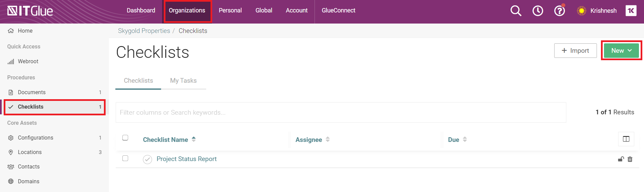Image resolution: width=644 pixels, height=192 pixels.
Task: Toggle the select-all checkbox in table header
Action: (125, 138)
